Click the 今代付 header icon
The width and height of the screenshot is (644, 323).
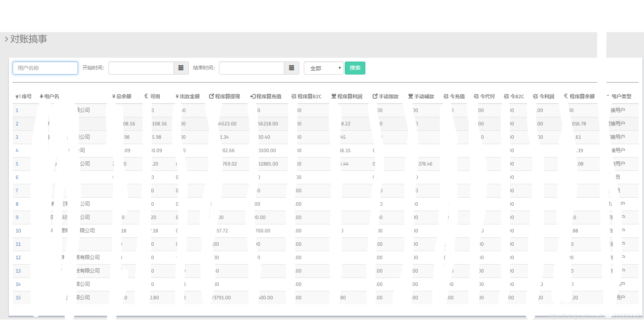tap(476, 96)
